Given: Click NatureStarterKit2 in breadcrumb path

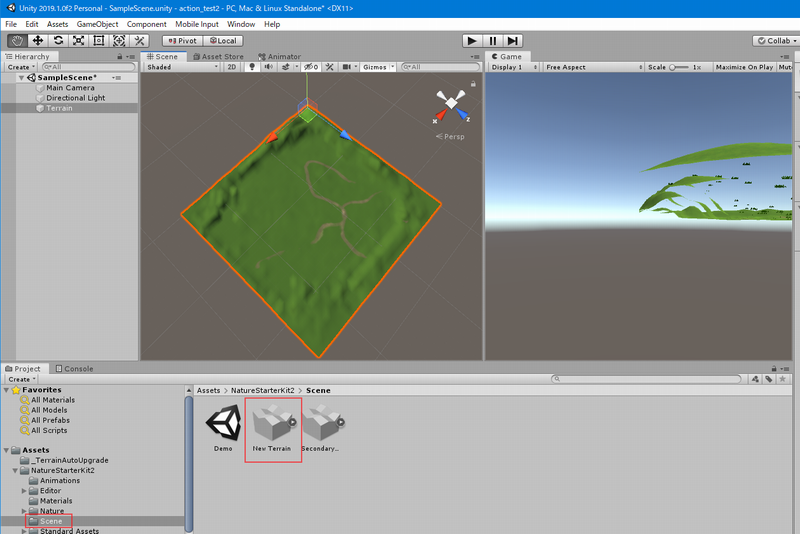Looking at the screenshot, I should [263, 390].
